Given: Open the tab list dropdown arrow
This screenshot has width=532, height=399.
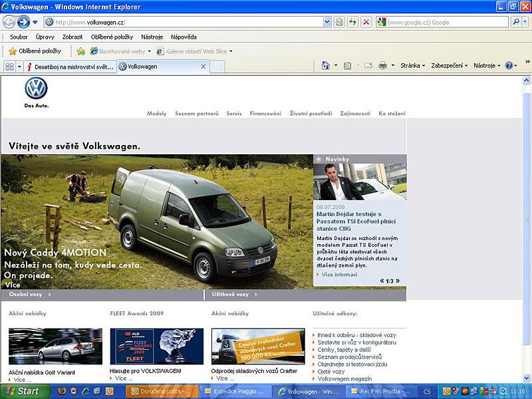Looking at the screenshot, I should point(19,66).
